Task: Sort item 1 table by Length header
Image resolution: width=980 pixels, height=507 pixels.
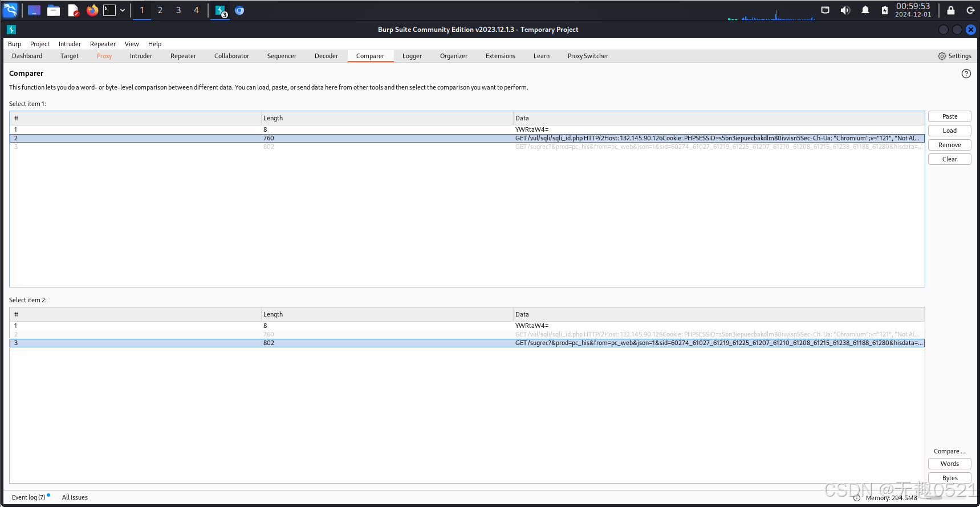Action: click(387, 118)
